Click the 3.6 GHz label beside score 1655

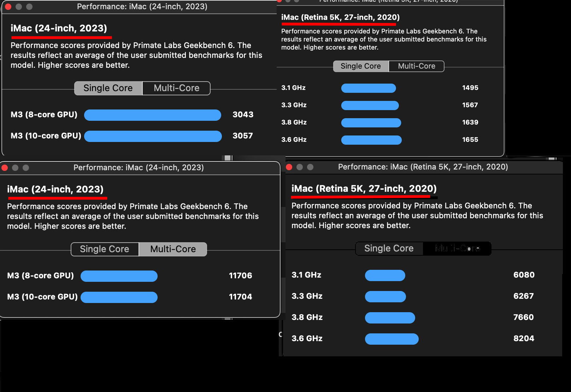click(x=294, y=139)
